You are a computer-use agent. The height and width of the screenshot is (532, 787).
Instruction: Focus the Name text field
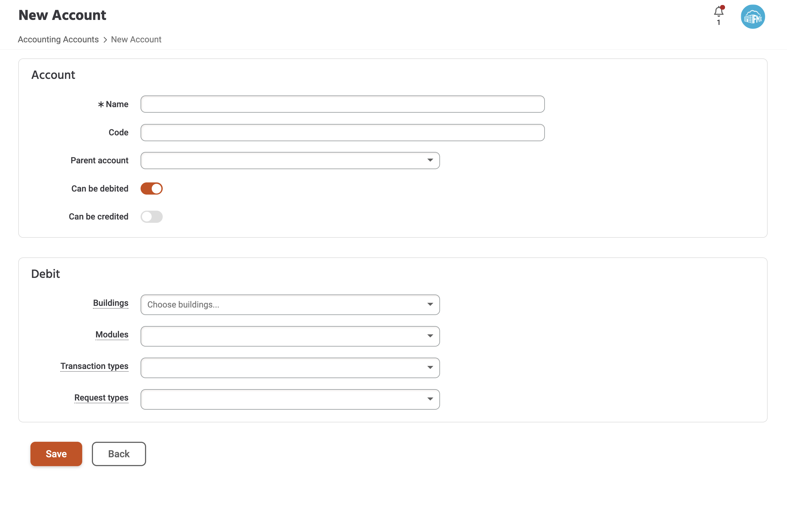coord(342,104)
